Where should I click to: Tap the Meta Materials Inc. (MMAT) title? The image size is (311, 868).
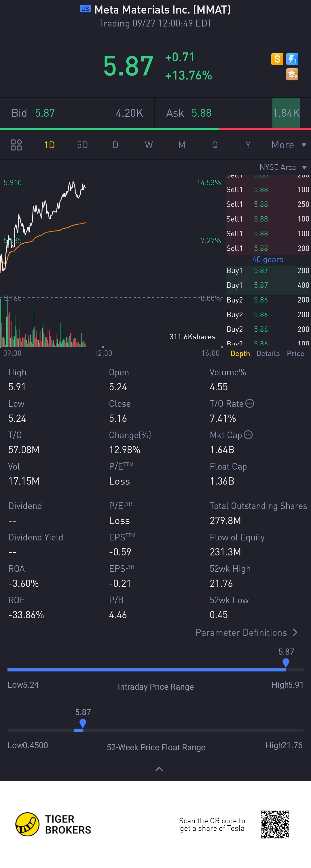162,10
